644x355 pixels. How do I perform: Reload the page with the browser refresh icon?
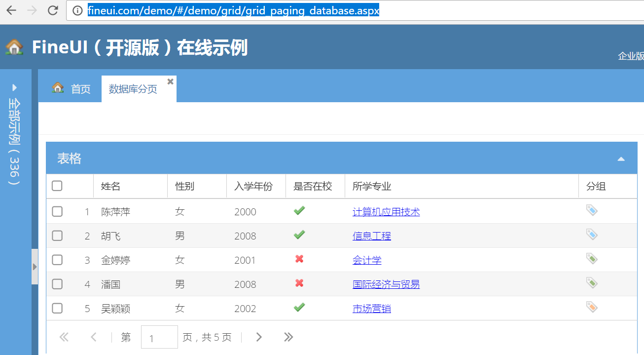click(52, 10)
